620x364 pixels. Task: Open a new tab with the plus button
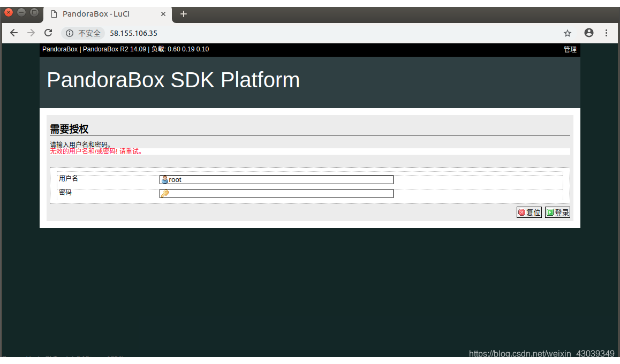pos(184,14)
